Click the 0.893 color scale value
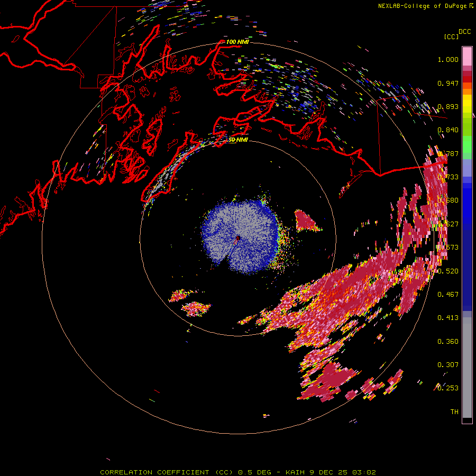This screenshot has height=476, width=476. point(448,106)
